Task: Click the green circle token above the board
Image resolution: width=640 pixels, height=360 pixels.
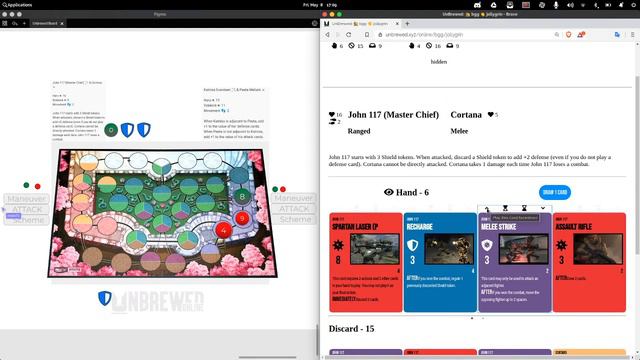Action: coord(111,130)
